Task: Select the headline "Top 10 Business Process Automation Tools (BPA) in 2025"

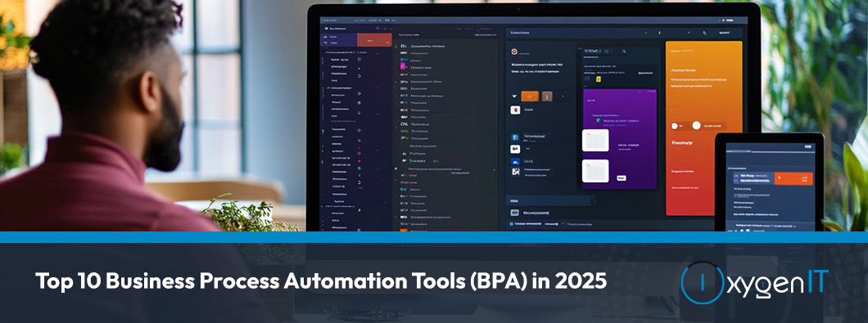Action: coord(320,282)
